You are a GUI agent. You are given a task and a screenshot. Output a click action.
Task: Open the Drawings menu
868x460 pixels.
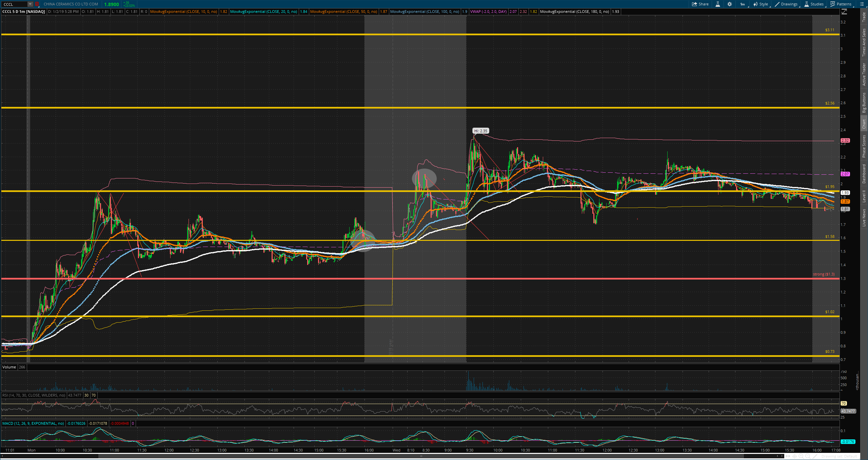786,4
